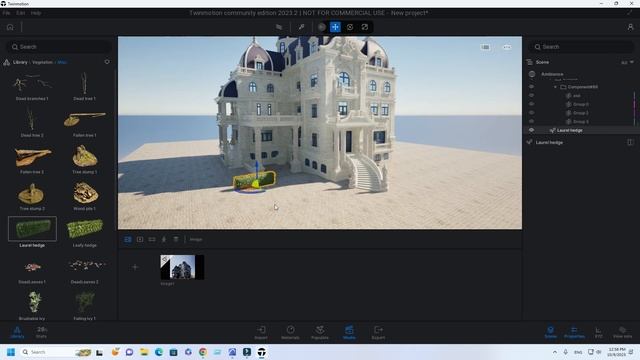Open viewport more options icon
The image size is (640, 360).
coord(507,47)
